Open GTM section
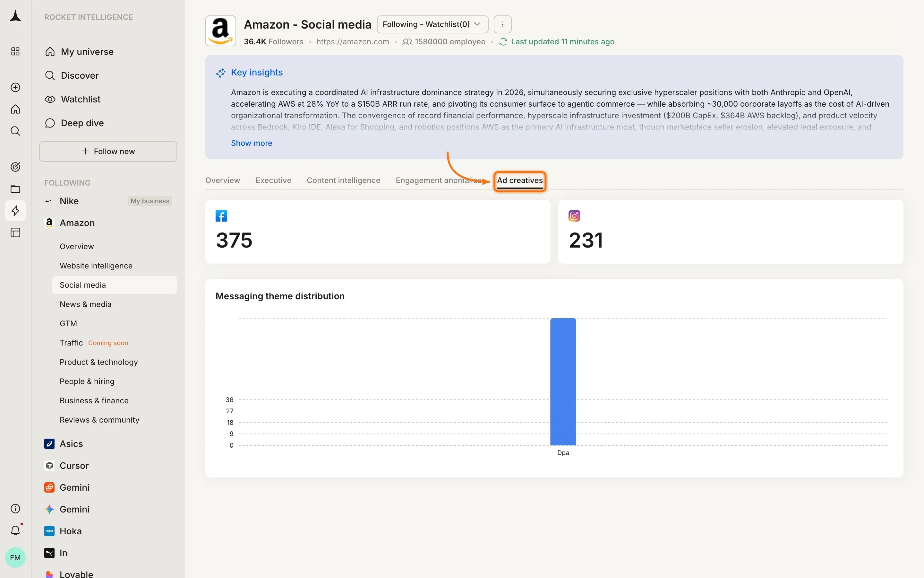Screen dimensions: 924x578 click(x=68, y=323)
